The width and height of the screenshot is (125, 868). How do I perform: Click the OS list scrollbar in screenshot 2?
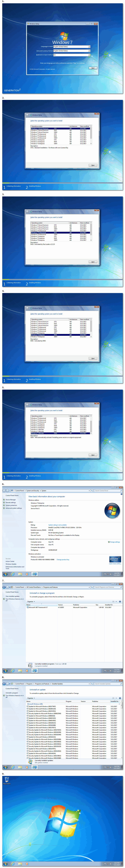(x=91, y=135)
